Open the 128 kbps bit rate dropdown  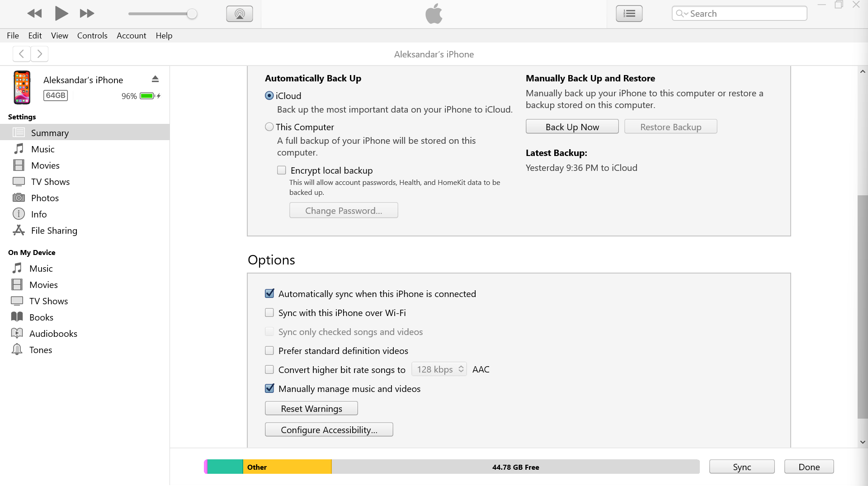439,369
